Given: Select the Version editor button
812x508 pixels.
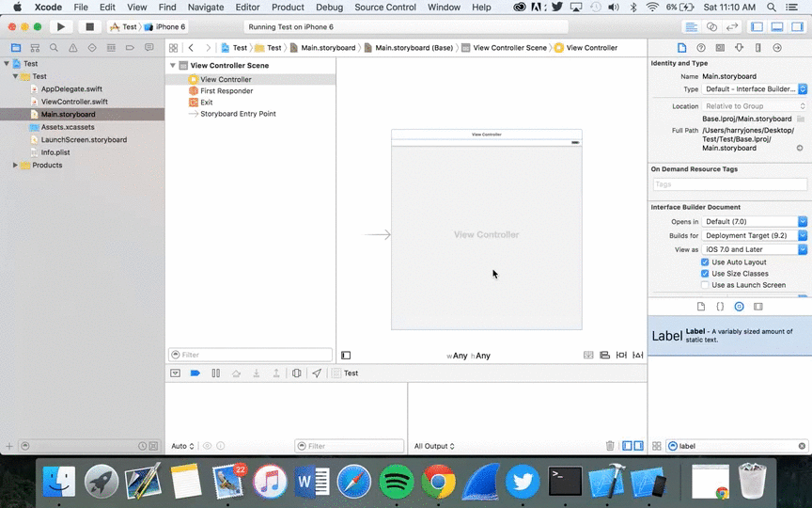Looking at the screenshot, I should click(732, 27).
